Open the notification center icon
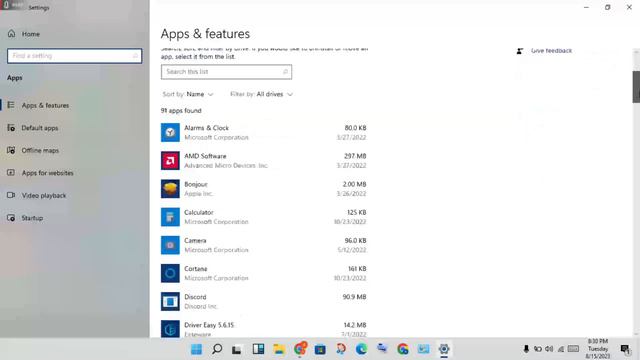The height and width of the screenshot is (360, 640). tap(625, 349)
